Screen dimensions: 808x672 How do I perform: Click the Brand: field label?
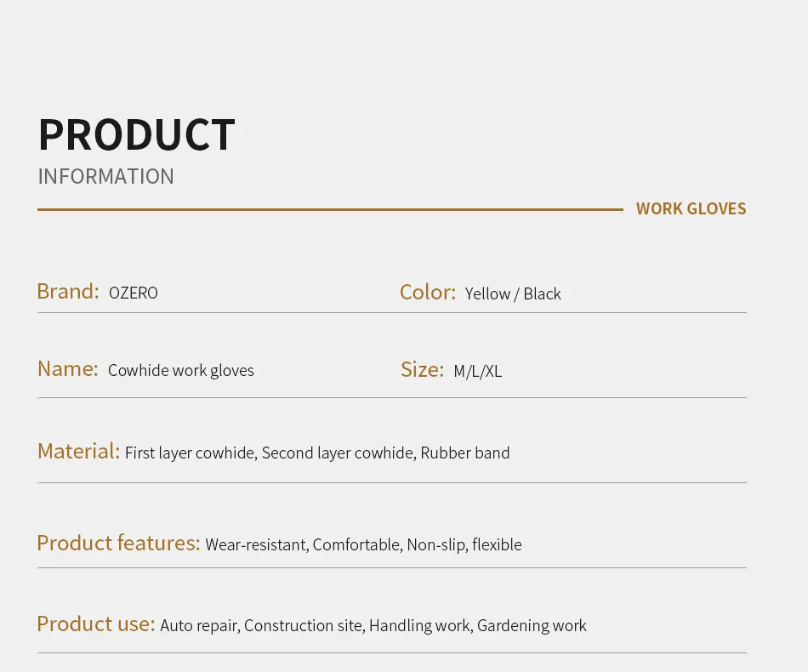tap(68, 292)
